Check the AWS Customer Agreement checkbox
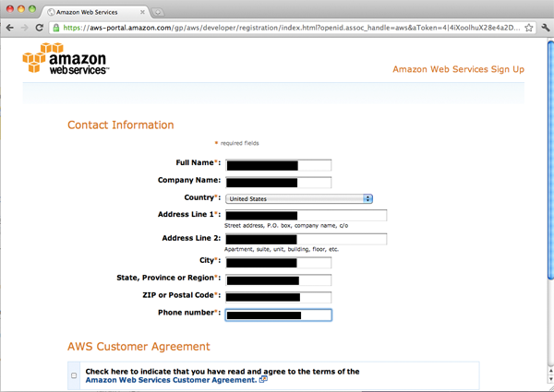 point(74,375)
